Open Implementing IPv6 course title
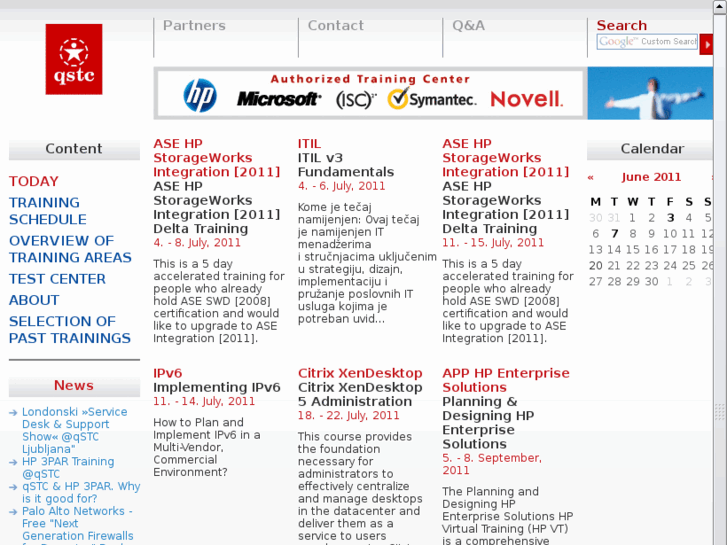 pos(217,387)
